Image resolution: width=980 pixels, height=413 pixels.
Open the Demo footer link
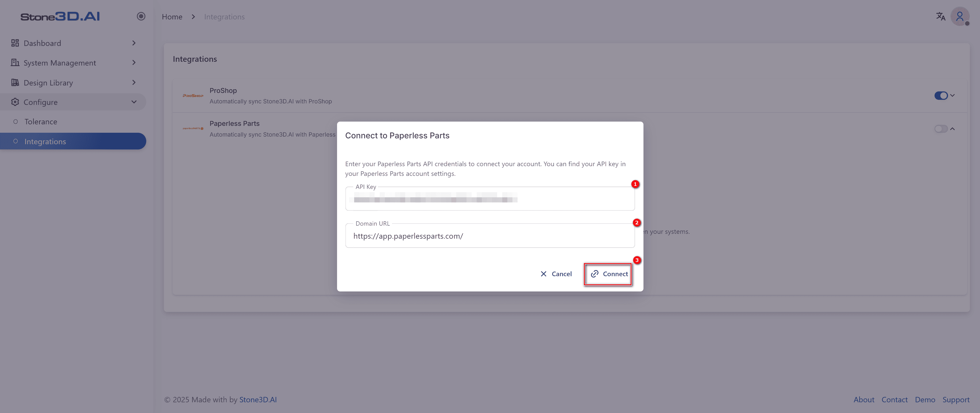point(925,400)
